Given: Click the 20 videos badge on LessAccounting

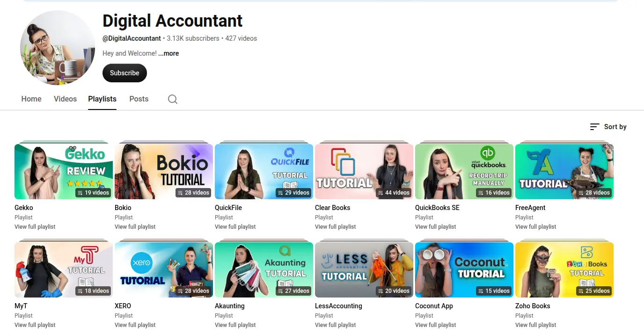Looking at the screenshot, I should (394, 291).
